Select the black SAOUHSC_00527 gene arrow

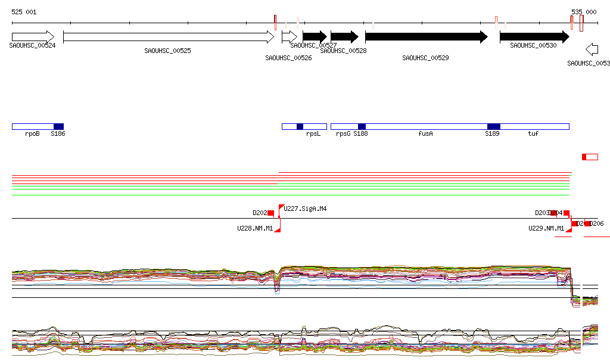(x=315, y=36)
